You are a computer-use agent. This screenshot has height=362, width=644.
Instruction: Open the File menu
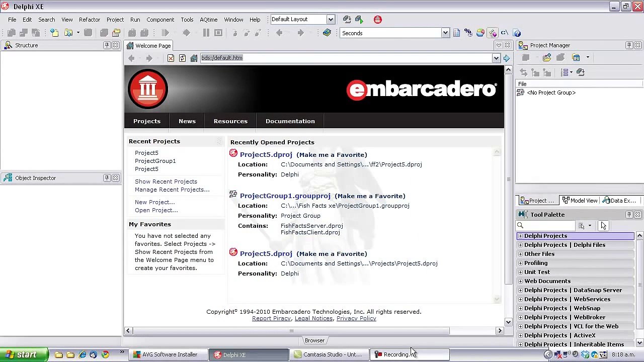12,20
